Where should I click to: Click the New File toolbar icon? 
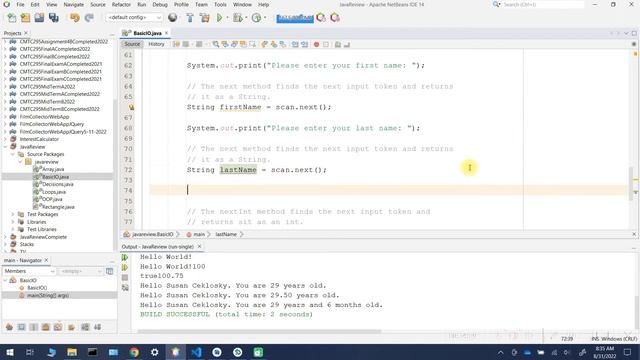[12, 18]
